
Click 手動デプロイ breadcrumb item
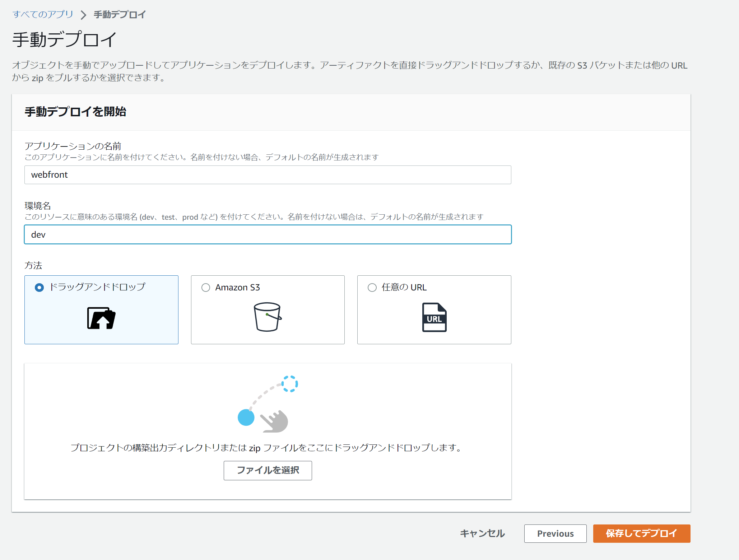tap(120, 15)
